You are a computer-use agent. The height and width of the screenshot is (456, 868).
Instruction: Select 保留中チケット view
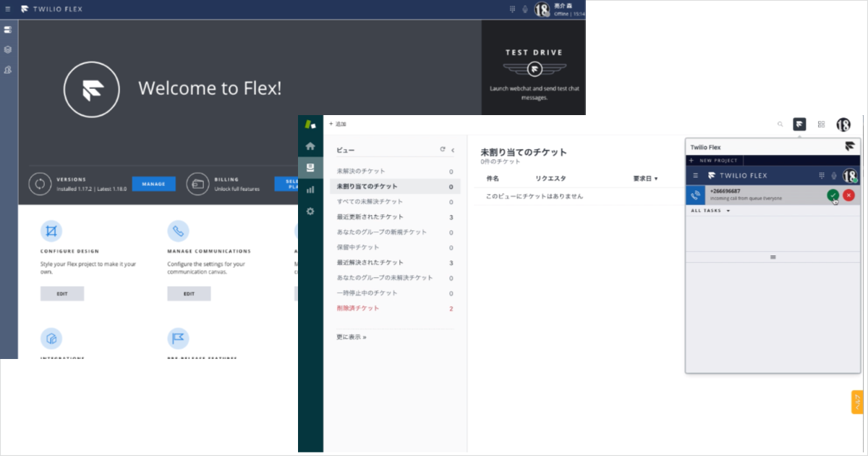coord(395,248)
